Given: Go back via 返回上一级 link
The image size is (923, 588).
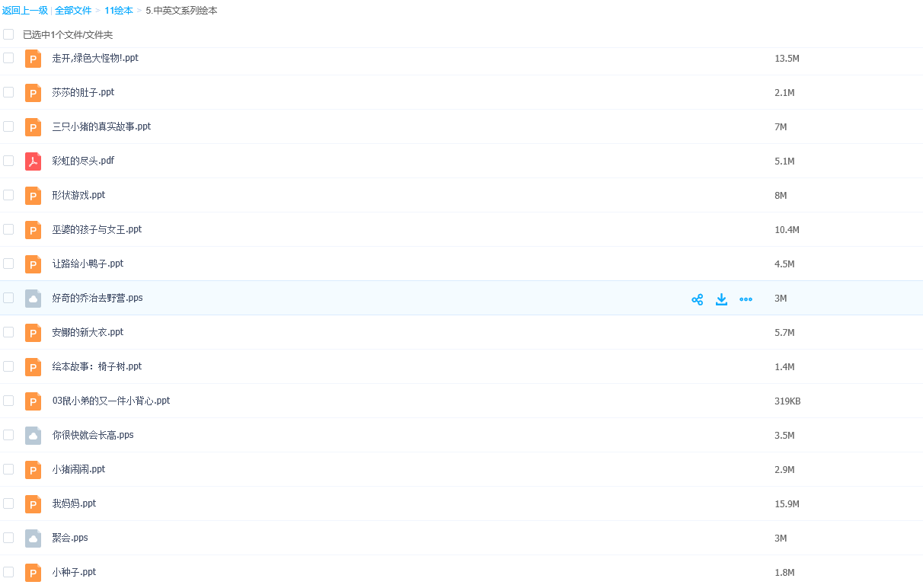Looking at the screenshot, I should click(x=25, y=11).
